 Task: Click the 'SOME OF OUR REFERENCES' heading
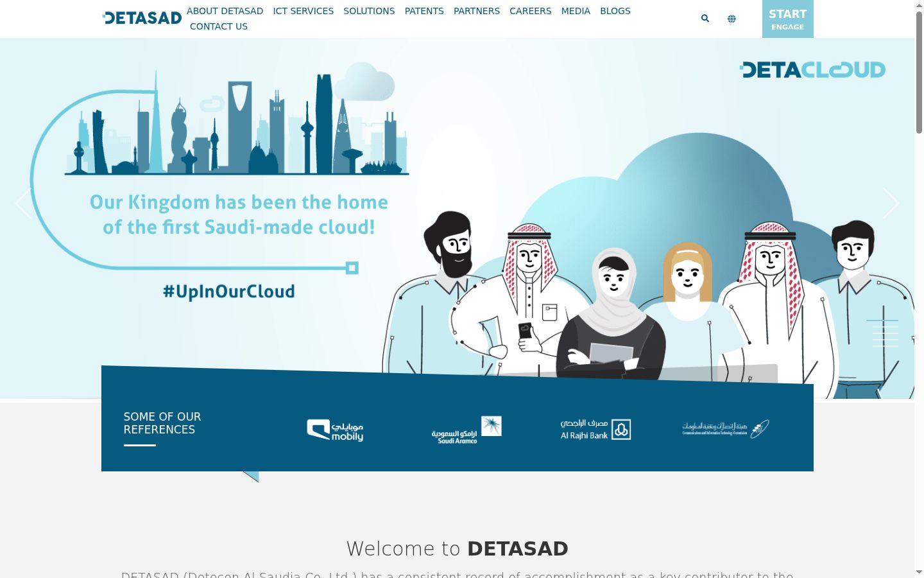coord(162,423)
